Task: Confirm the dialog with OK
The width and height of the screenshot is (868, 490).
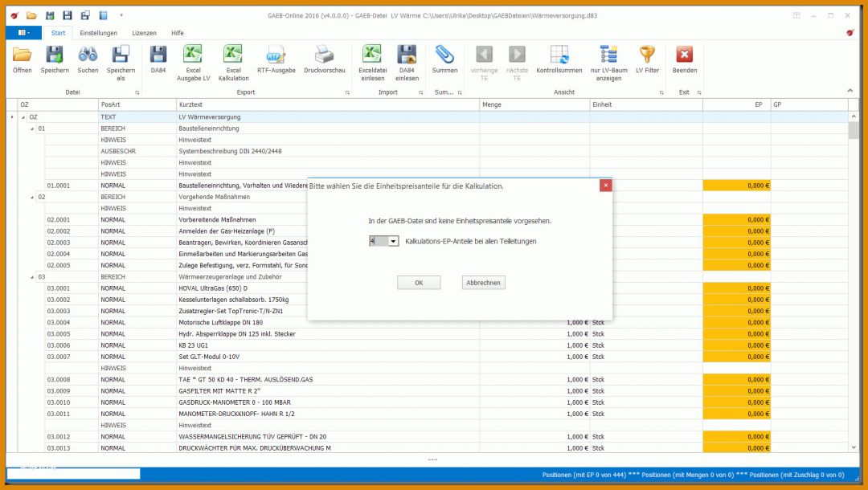Action: [419, 283]
